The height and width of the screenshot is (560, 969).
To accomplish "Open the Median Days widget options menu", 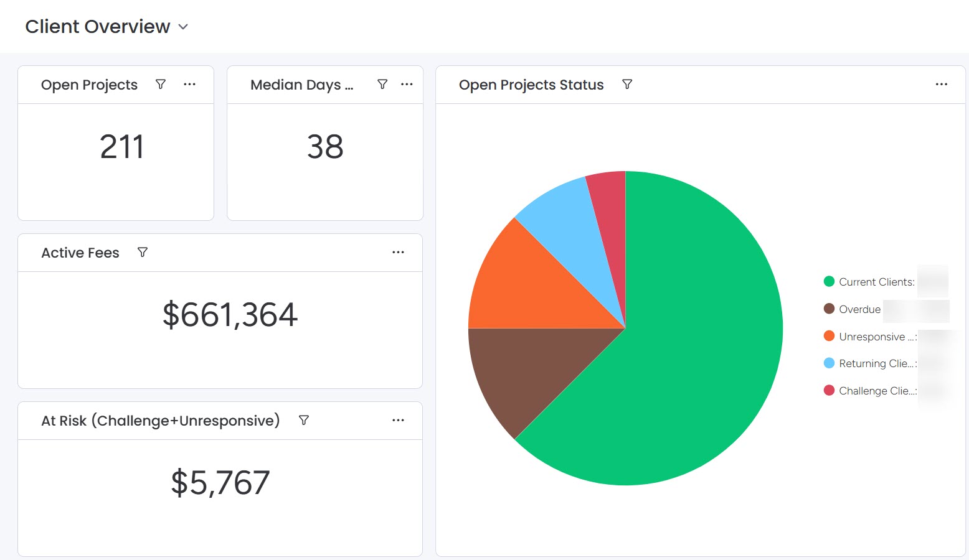I will [x=407, y=84].
